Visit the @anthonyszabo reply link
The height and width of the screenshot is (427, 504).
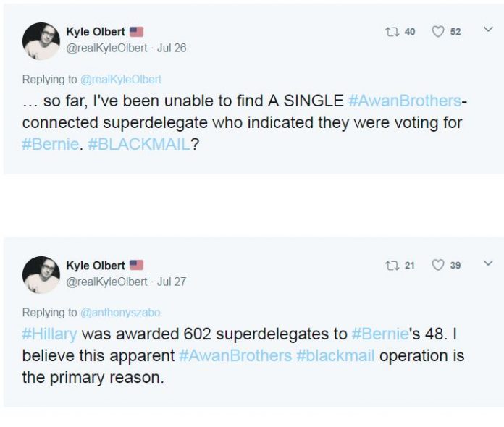[x=120, y=313]
